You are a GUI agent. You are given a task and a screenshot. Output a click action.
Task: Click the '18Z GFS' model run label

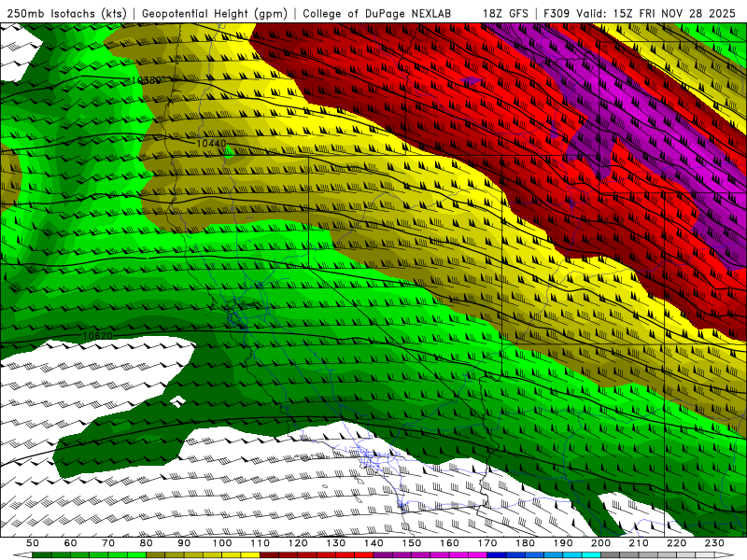[505, 13]
